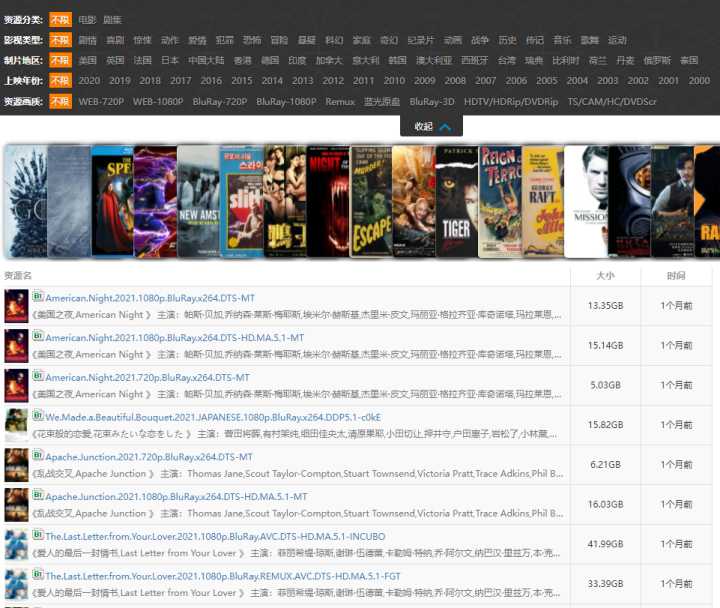720x608 pixels.
Task: Open American.Night.2021.1080p DTS-HD.MA.5.1-MT link
Action: coord(174,338)
